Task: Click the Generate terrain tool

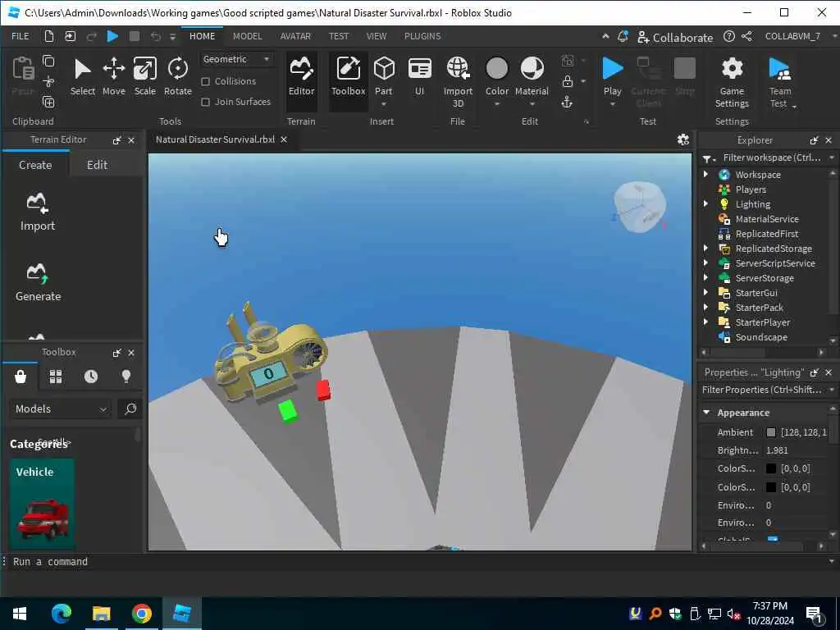Action: (x=38, y=283)
